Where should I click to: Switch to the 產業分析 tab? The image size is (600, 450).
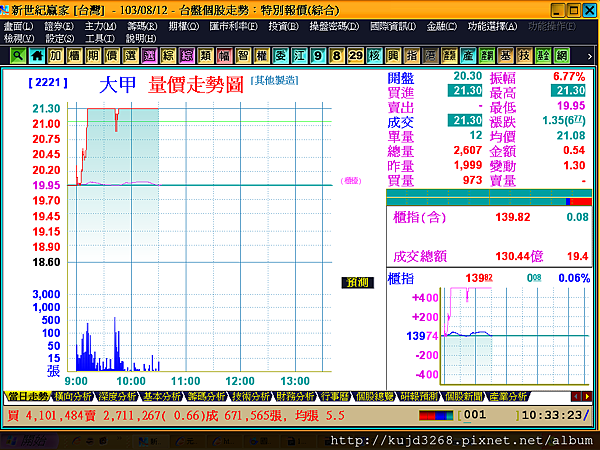tap(508, 396)
